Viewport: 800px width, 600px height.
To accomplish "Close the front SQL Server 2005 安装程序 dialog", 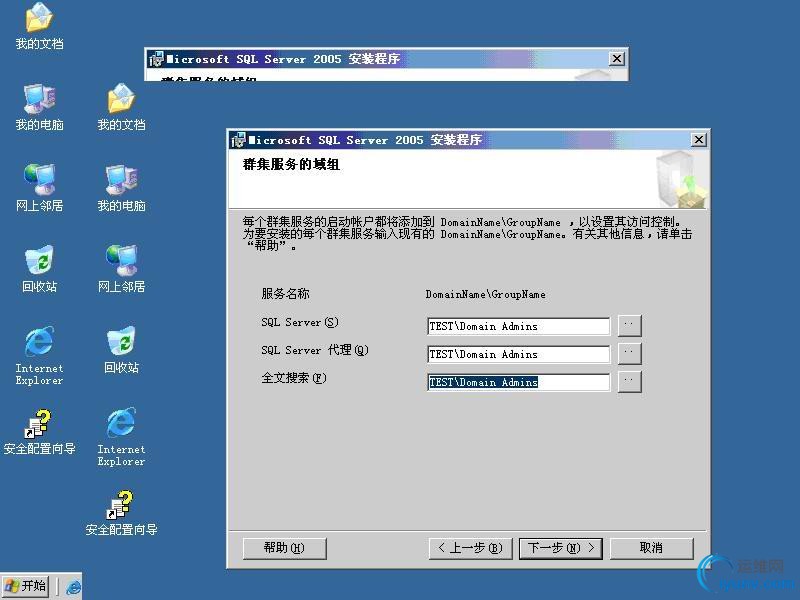I will click(698, 140).
